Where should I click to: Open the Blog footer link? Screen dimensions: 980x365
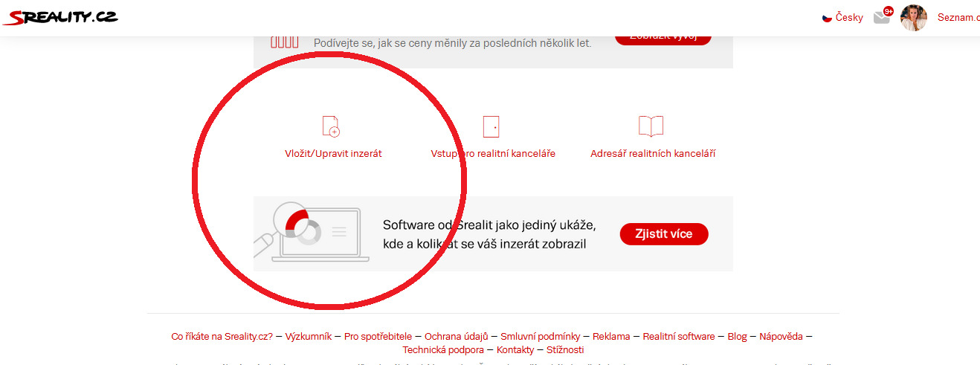tap(737, 337)
